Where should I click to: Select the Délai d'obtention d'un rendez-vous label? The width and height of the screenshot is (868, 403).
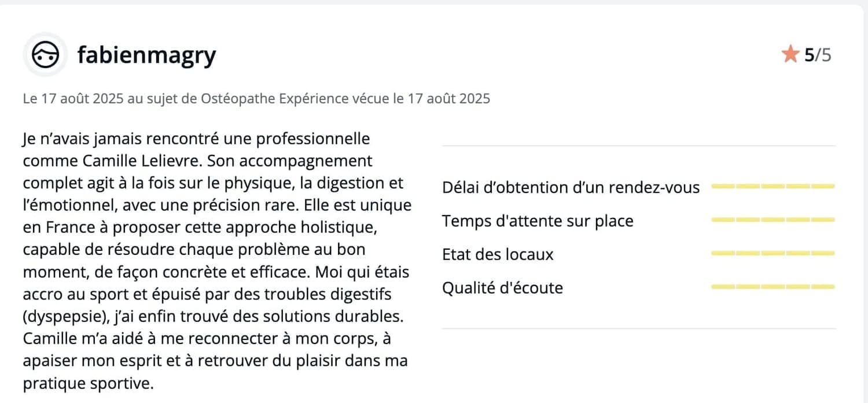pos(571,187)
